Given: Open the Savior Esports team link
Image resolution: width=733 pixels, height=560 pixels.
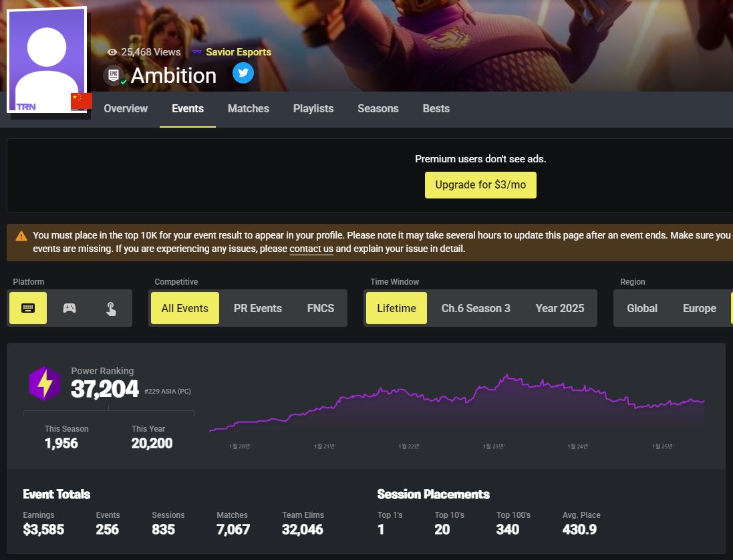Looking at the screenshot, I should (239, 52).
